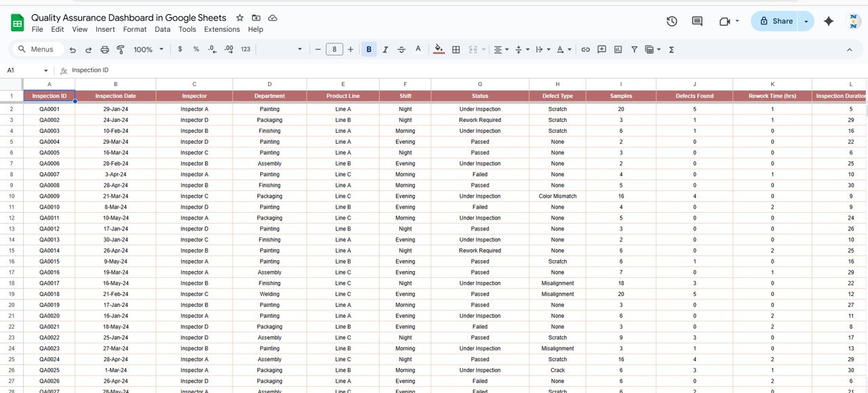This screenshot has width=868, height=393.
Task: Star this document
Action: (x=239, y=18)
